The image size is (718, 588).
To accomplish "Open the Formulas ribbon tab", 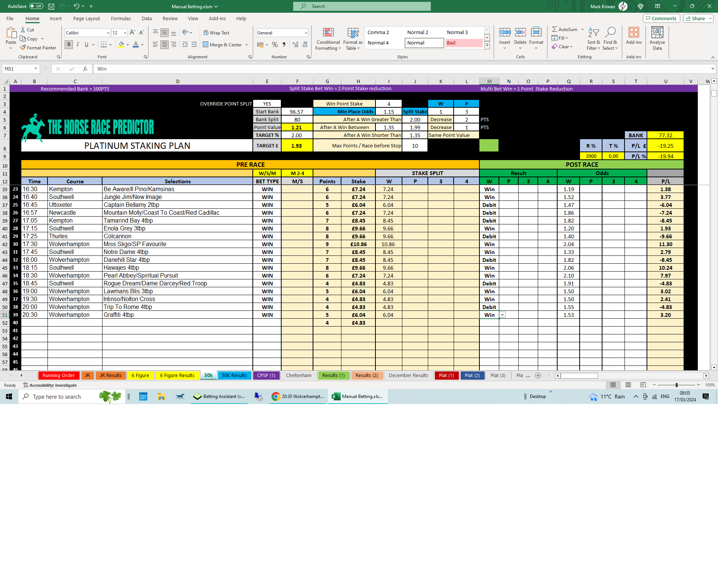I will click(x=121, y=18).
